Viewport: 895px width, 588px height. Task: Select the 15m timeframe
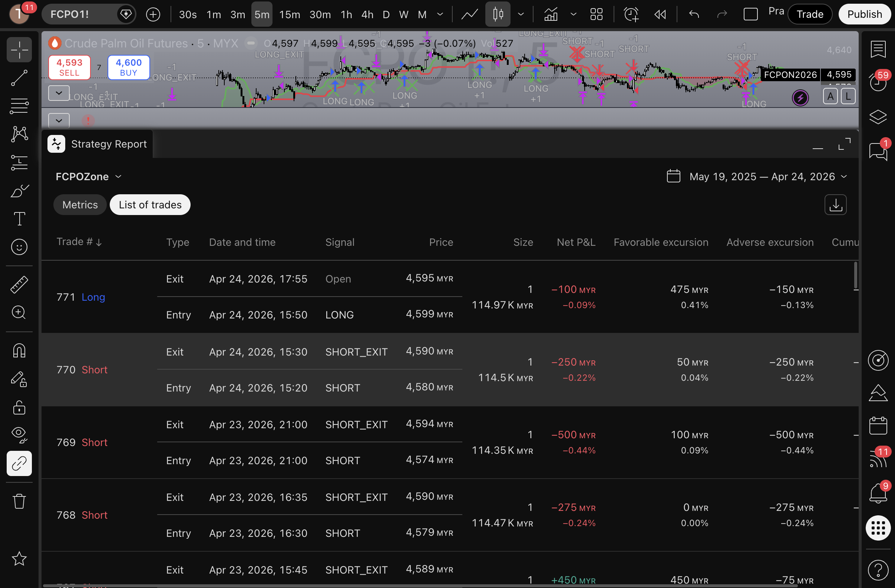[289, 14]
